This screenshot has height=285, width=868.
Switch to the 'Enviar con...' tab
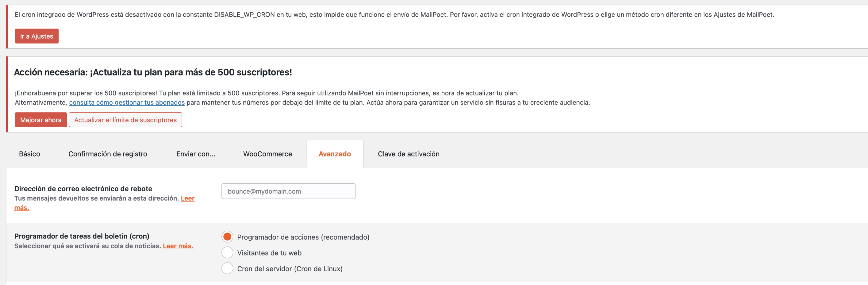coord(196,154)
